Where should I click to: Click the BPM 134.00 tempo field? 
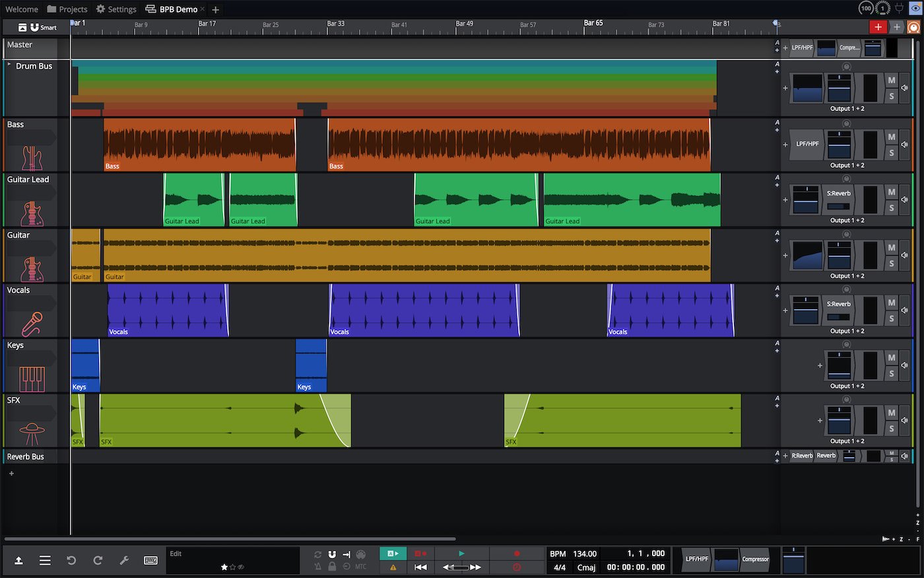(x=584, y=554)
